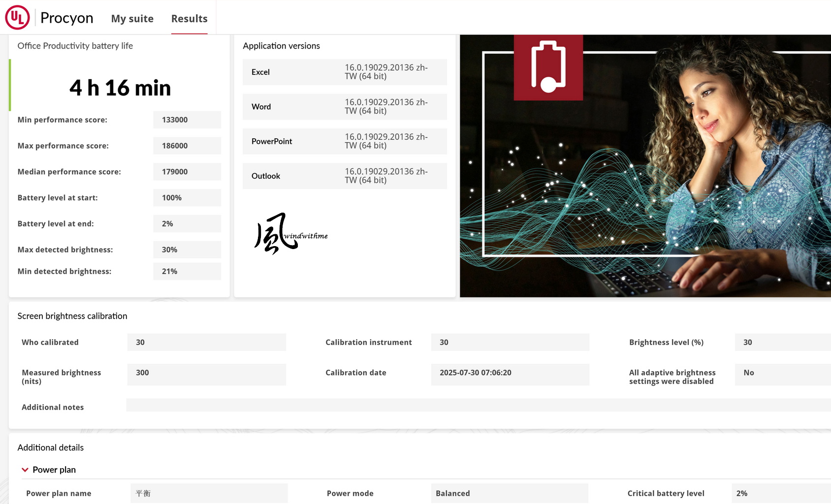Click the Calibration instrument field

(510, 342)
